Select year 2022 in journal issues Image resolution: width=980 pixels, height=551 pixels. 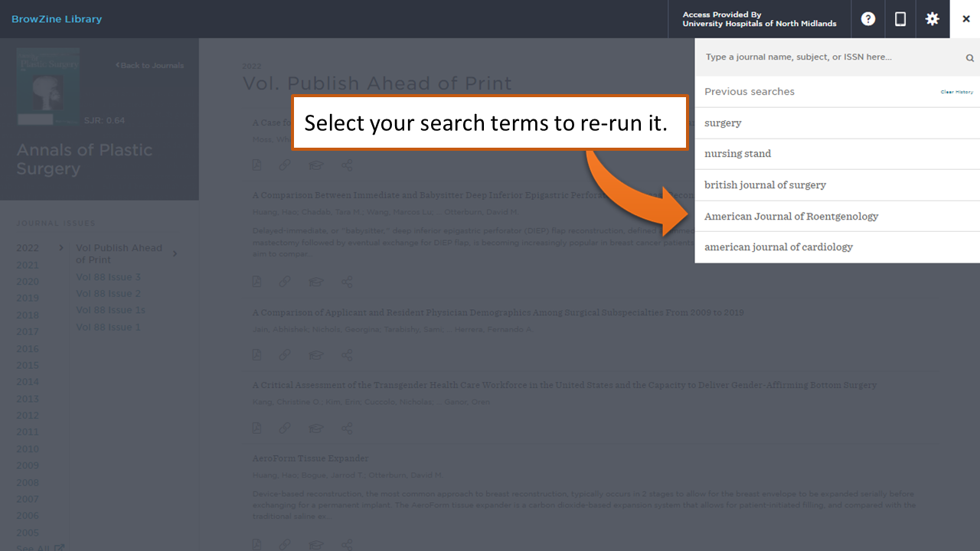28,248
